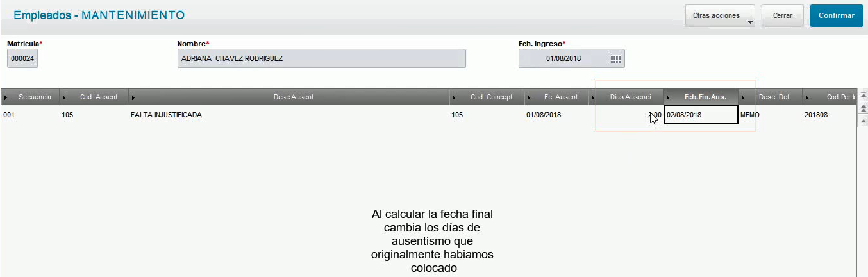Sort by the Fc. Ausent column header
The image size is (868, 277).
pos(556,97)
